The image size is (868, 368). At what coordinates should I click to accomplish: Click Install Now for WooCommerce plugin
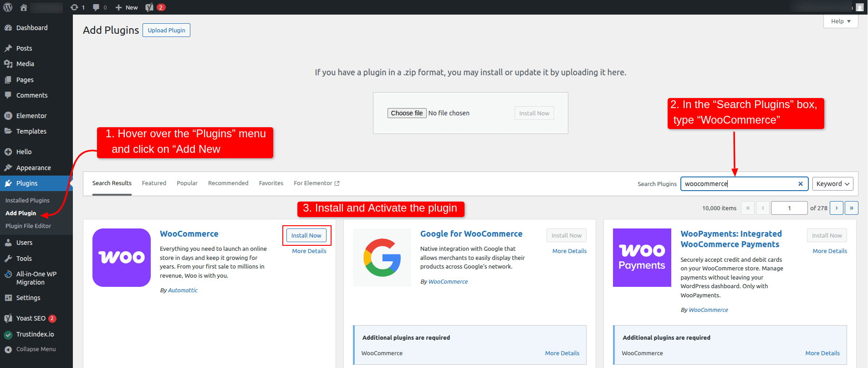[306, 235]
